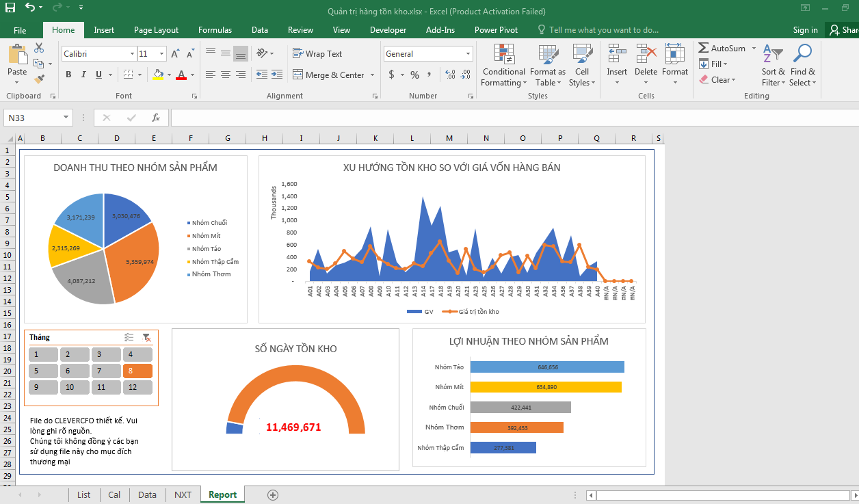Viewport: 859px width, 504px height.
Task: Apply the Percent Style format
Action: [x=414, y=75]
